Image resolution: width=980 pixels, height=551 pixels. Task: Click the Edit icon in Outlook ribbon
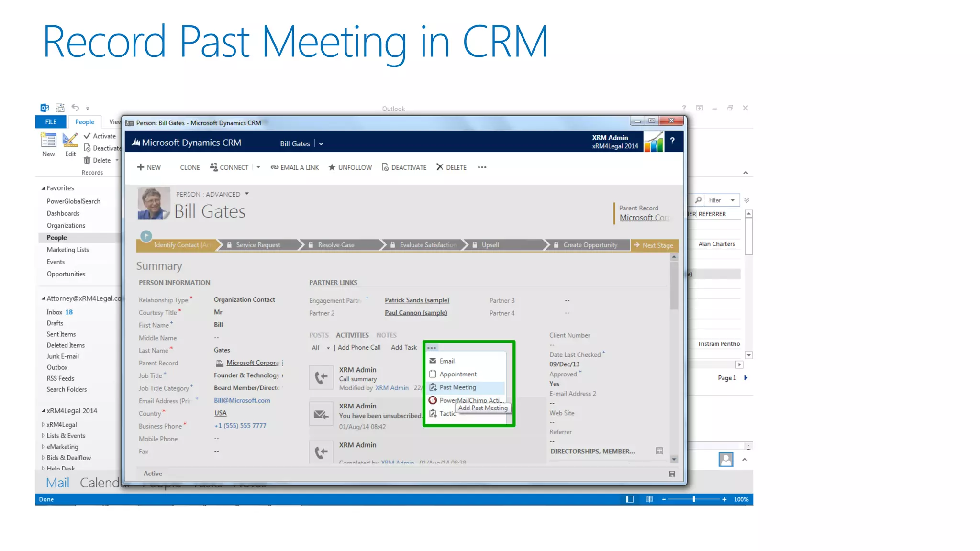pyautogui.click(x=70, y=144)
